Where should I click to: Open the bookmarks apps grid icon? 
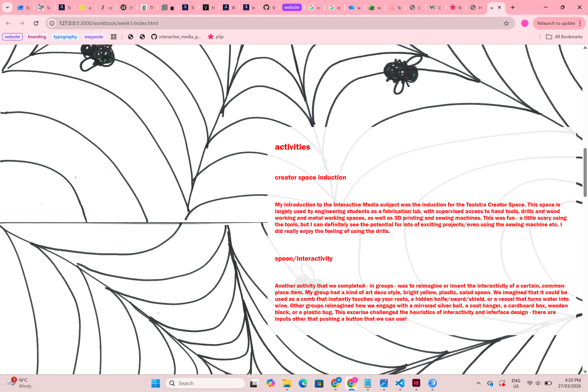[113, 37]
